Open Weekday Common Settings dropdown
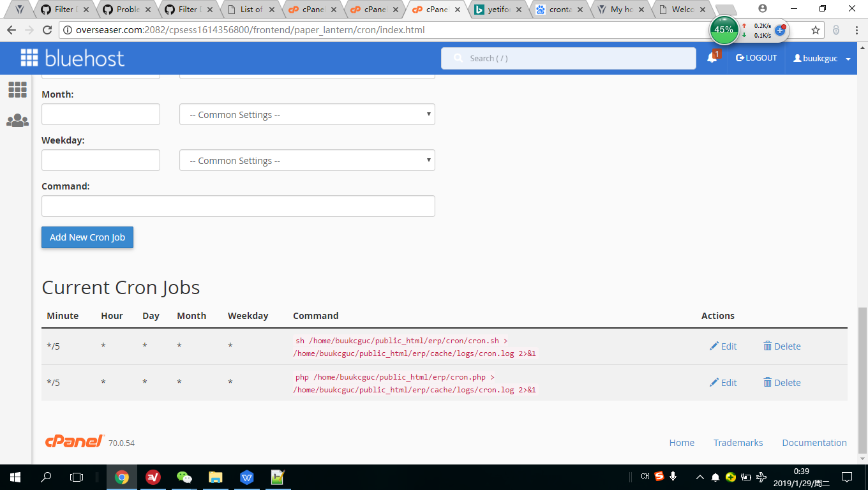 point(307,161)
